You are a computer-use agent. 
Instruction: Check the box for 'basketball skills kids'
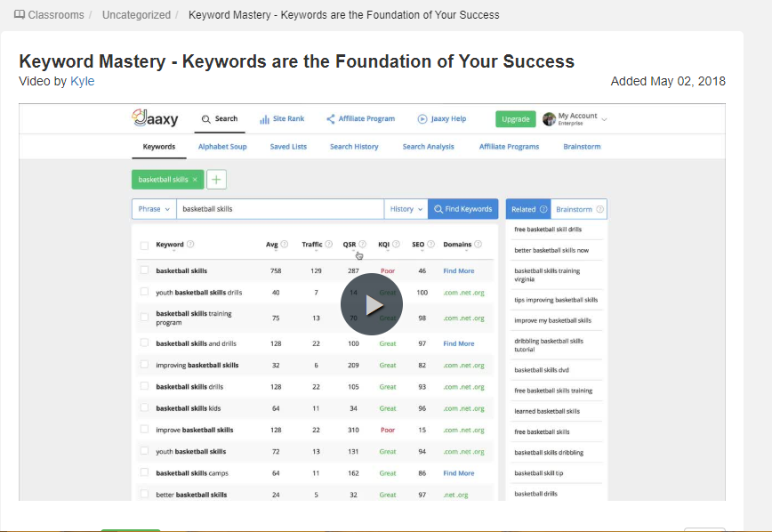[x=144, y=407]
